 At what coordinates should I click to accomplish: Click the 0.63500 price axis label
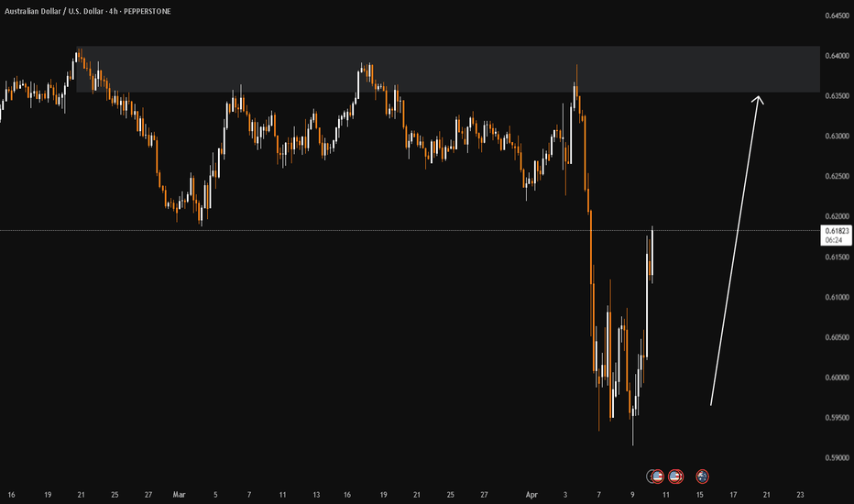click(x=838, y=96)
